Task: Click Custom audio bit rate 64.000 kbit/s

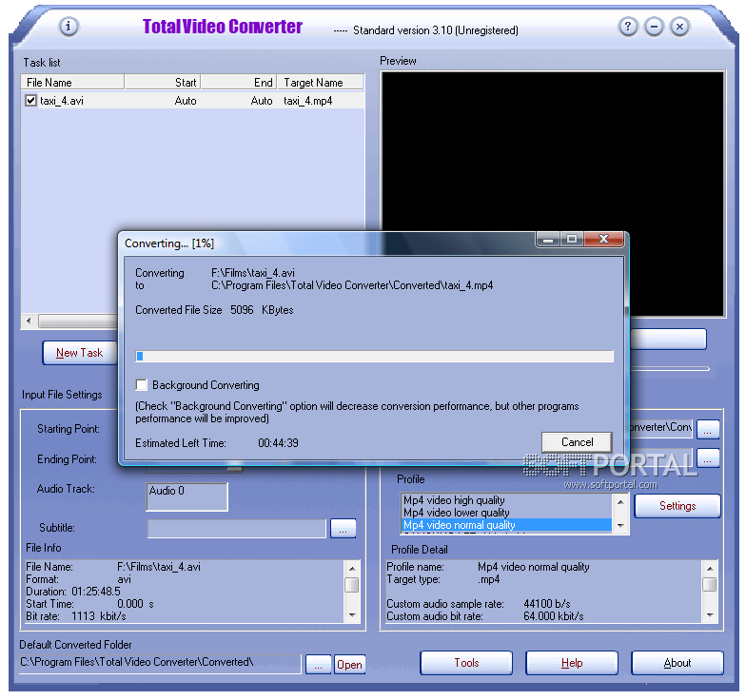Action: click(485, 616)
